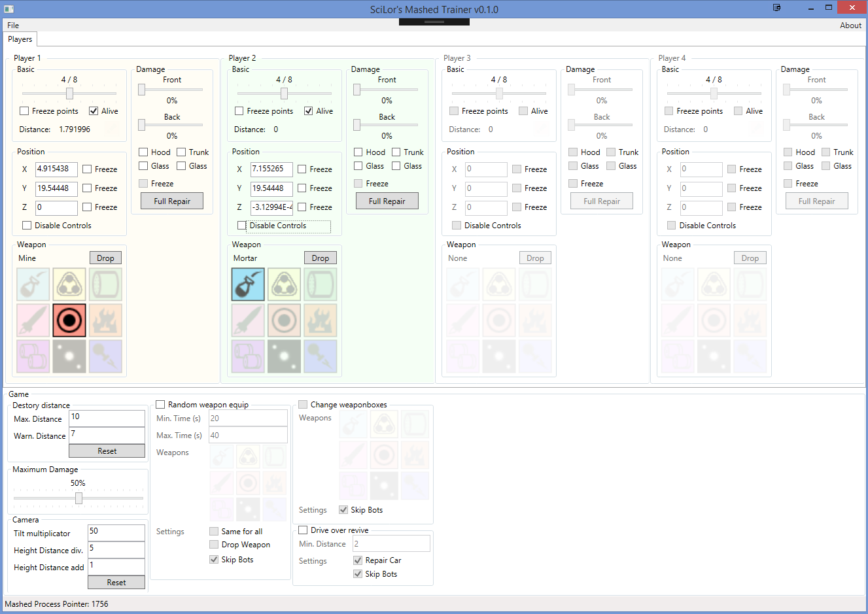Viewport: 868px width, 614px height.
Task: Click Player 1 Full Repair button
Action: 172,201
